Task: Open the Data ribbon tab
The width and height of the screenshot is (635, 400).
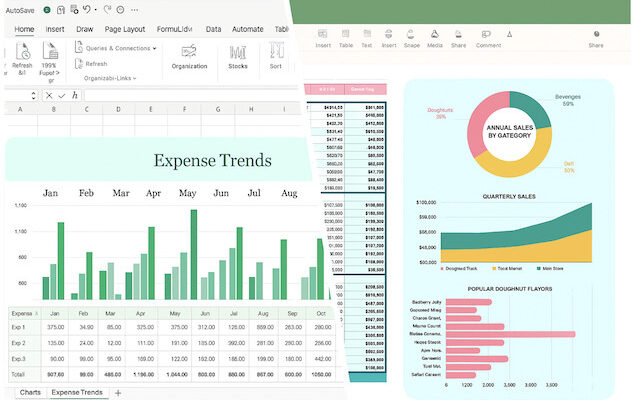Action: (213, 29)
